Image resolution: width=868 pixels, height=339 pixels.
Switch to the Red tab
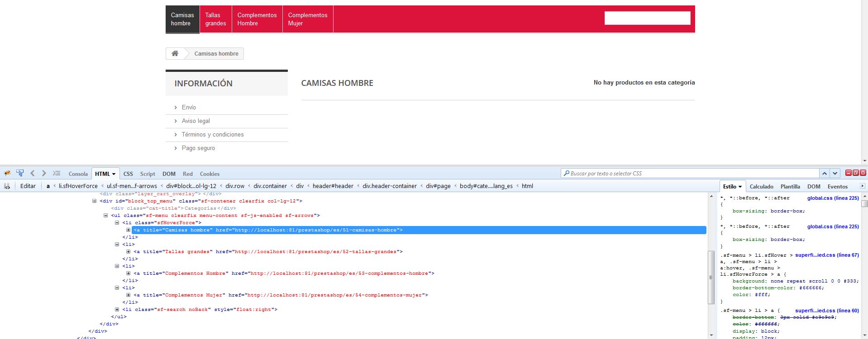tap(188, 174)
